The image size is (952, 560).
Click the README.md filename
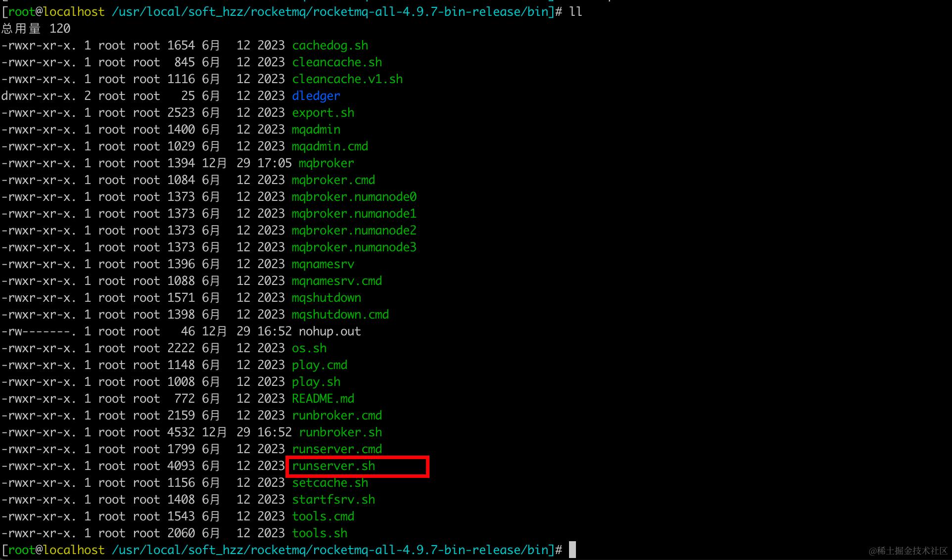click(323, 399)
